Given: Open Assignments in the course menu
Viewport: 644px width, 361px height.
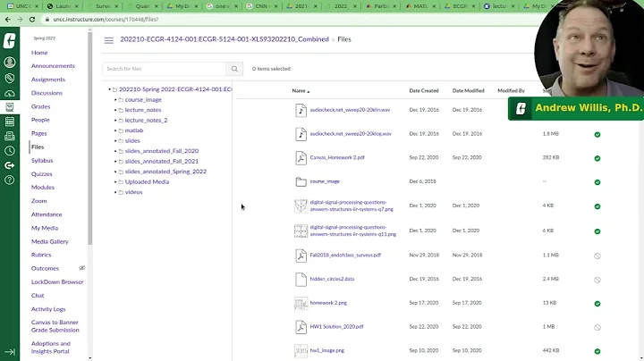Looking at the screenshot, I should (48, 79).
